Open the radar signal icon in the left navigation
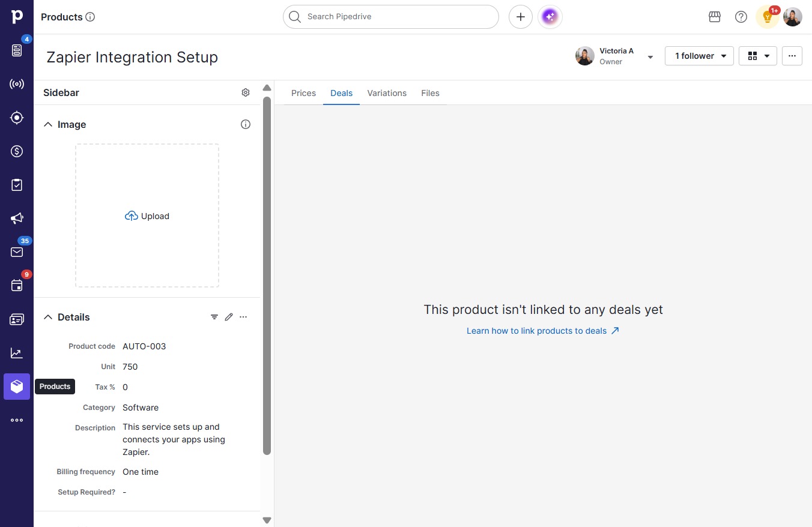The width and height of the screenshot is (812, 527). pyautogui.click(x=17, y=84)
